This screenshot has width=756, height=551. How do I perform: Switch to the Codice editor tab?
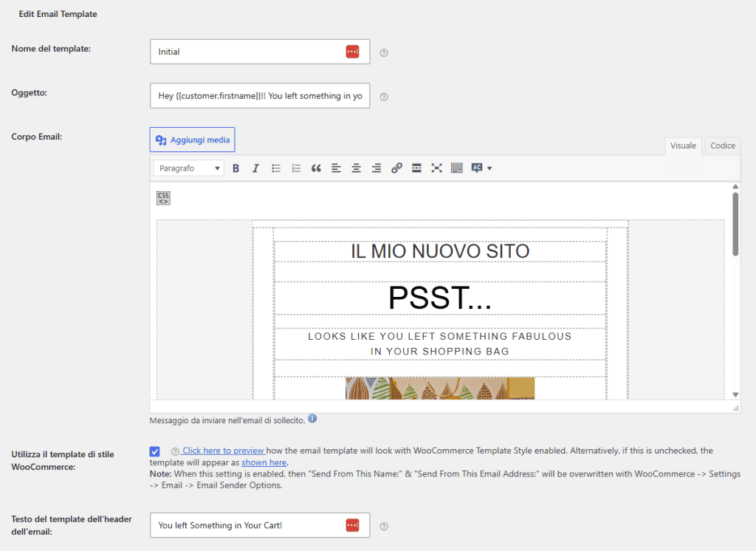click(x=722, y=146)
